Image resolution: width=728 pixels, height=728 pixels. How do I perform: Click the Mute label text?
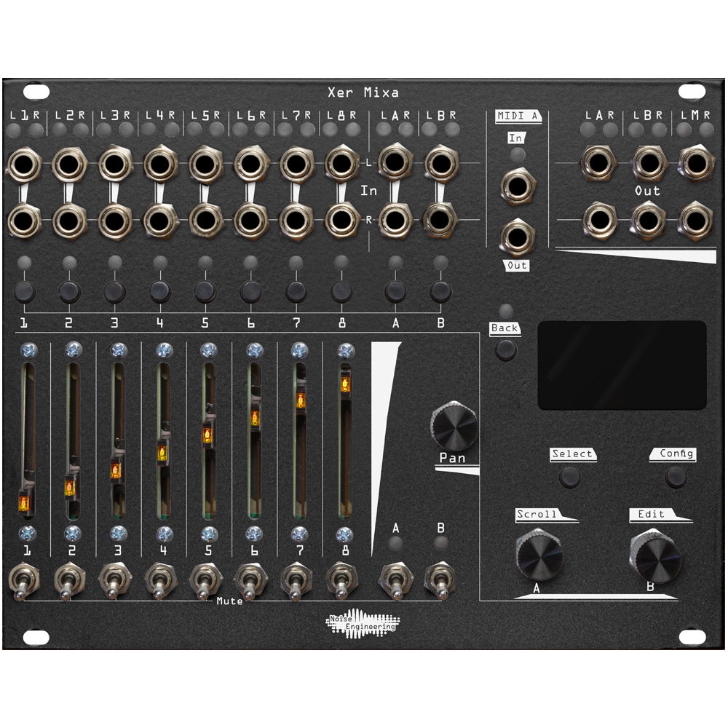coord(230,601)
